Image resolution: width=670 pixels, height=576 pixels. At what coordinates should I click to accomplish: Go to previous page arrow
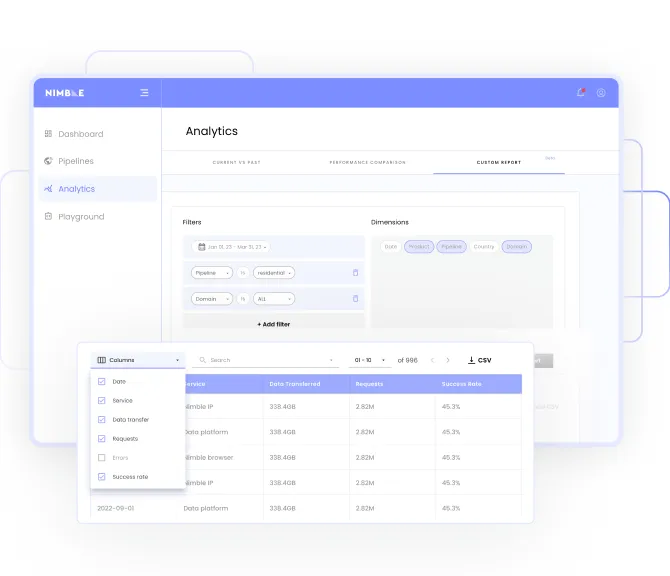[432, 360]
